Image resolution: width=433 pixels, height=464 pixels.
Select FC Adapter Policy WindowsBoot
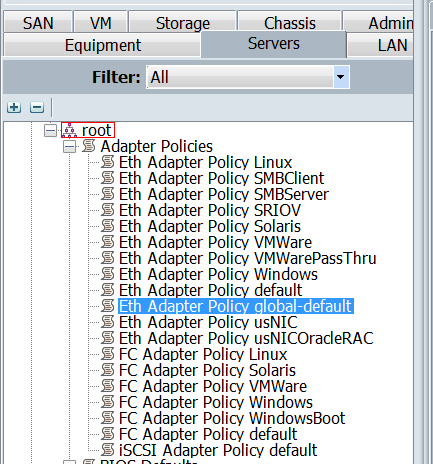pyautogui.click(x=232, y=418)
